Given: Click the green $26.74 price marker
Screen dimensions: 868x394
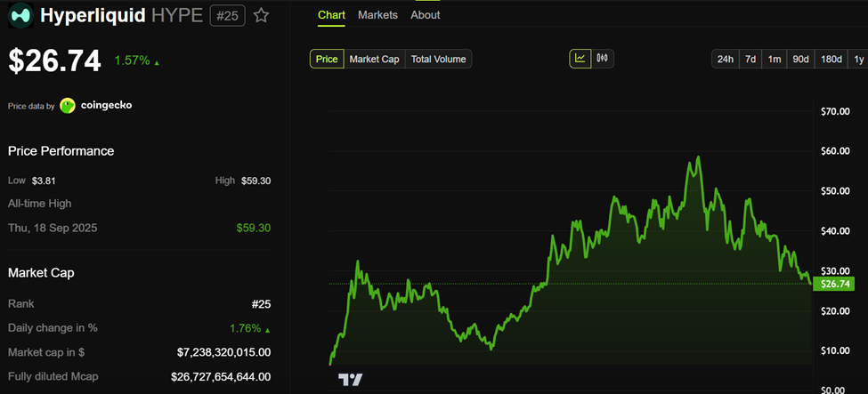Looking at the screenshot, I should pyautogui.click(x=837, y=284).
